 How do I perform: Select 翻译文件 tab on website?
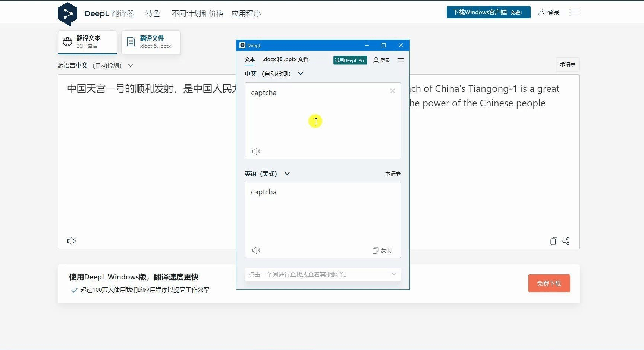[x=151, y=42]
